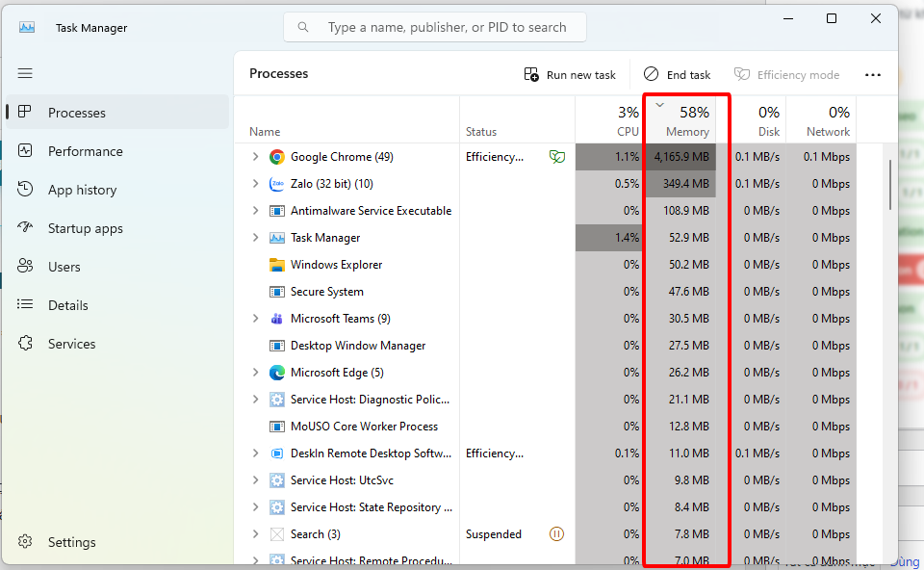Click Run new task button

570,75
